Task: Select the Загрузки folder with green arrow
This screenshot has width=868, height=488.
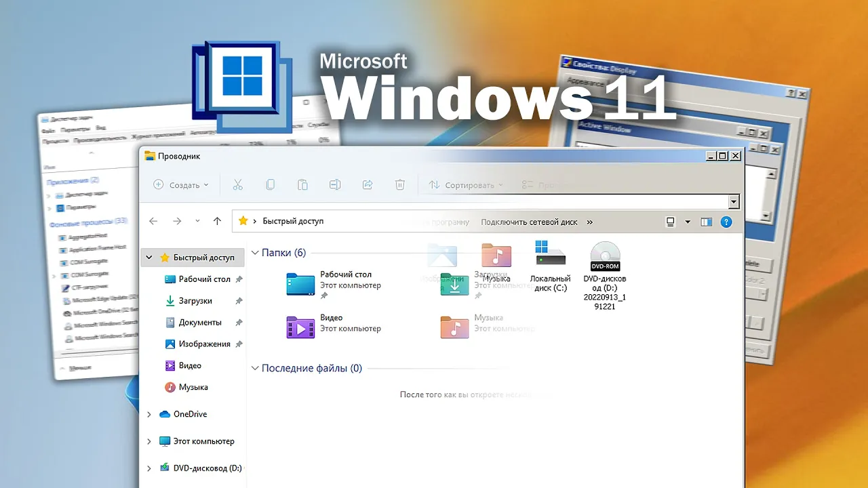Action: 455,285
